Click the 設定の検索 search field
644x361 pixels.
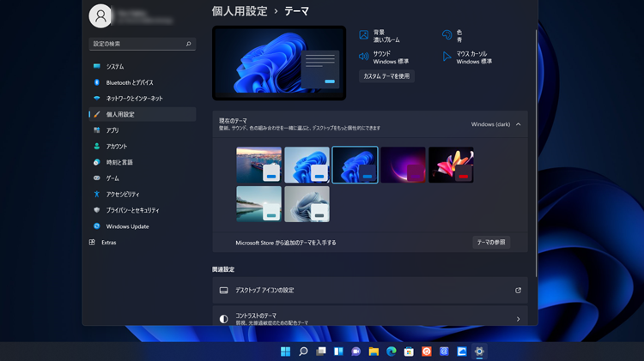coord(142,44)
